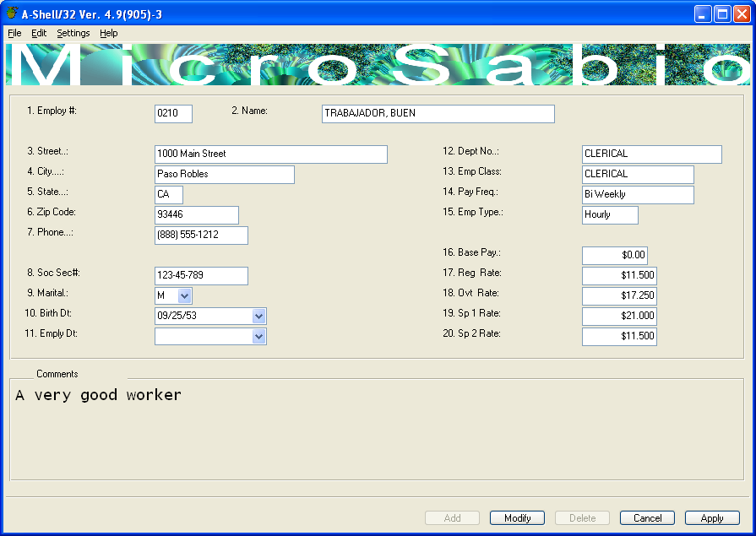The height and width of the screenshot is (536, 756).
Task: Click the Apply button
Action: [x=712, y=518]
